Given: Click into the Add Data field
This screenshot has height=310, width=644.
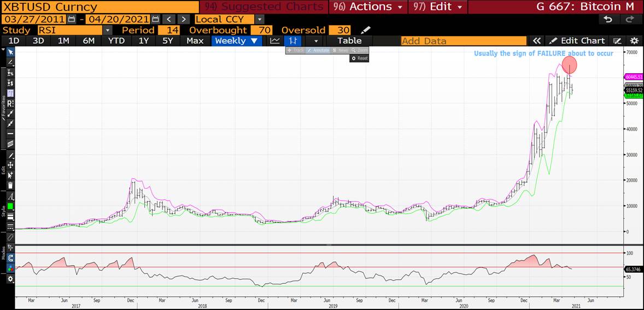Looking at the screenshot, I should point(463,40).
